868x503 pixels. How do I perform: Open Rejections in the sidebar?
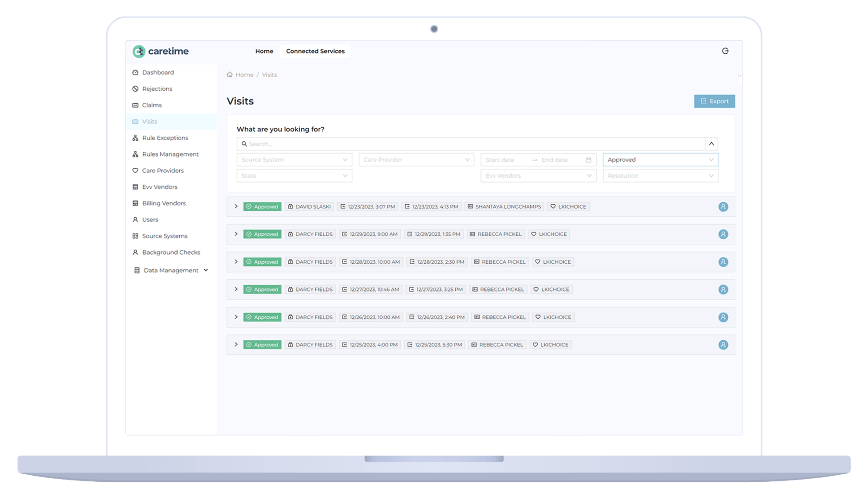171,89
